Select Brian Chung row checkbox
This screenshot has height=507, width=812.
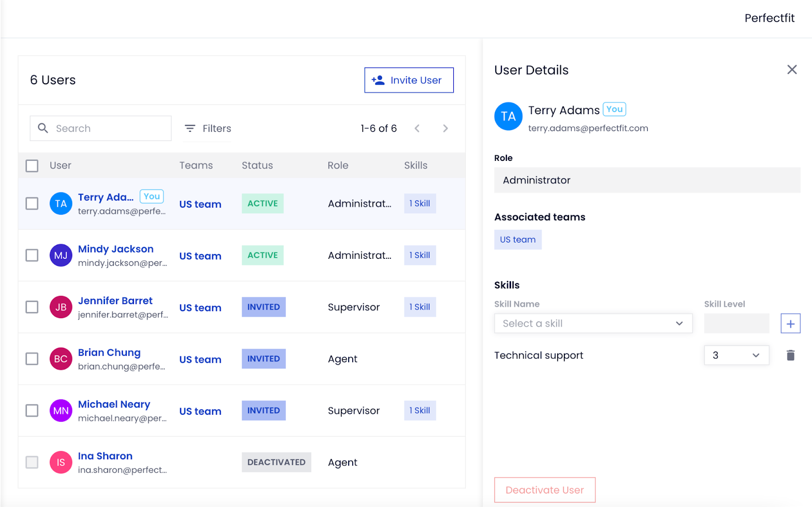tap(32, 359)
